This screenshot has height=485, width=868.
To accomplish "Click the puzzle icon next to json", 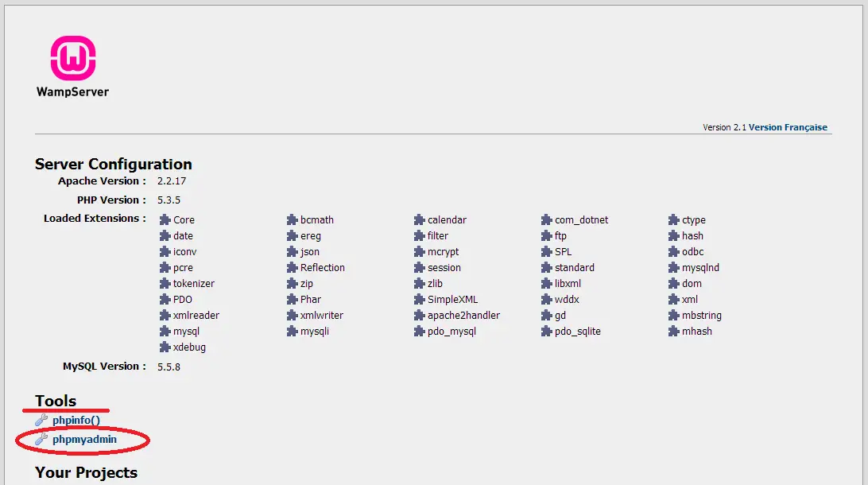I will click(293, 252).
